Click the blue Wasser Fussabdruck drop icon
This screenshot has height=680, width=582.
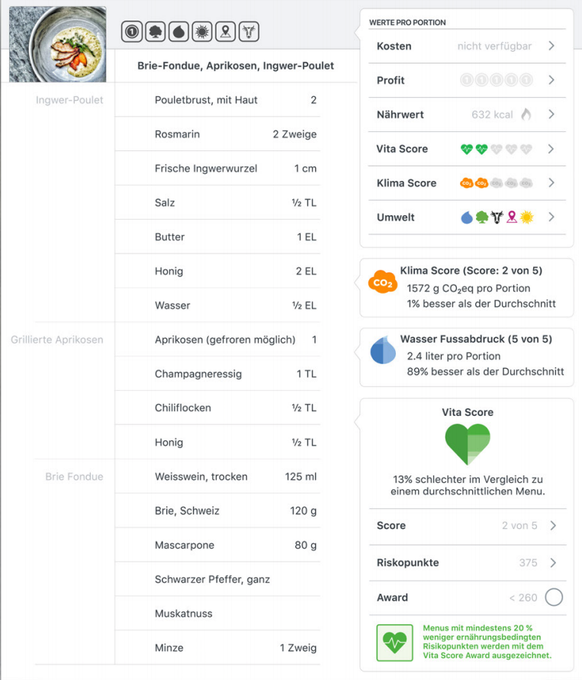click(x=383, y=350)
